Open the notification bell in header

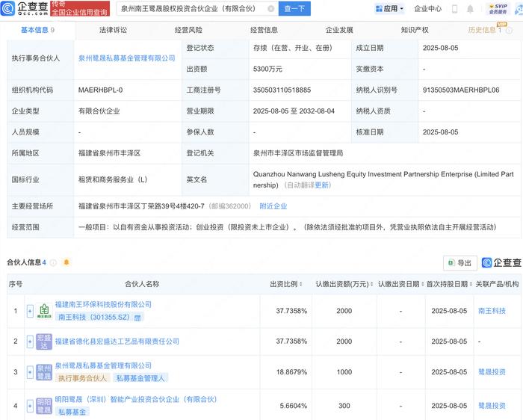tap(470, 9)
